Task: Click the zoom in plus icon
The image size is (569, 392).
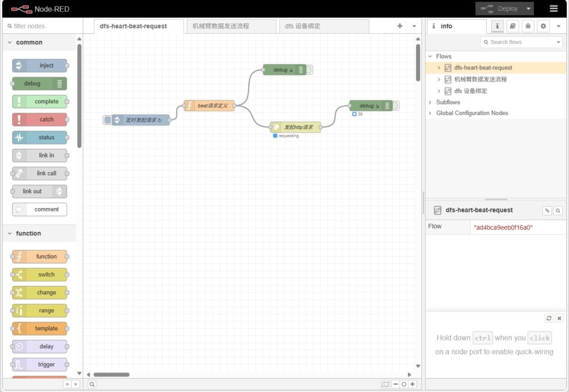Action: 412,384
